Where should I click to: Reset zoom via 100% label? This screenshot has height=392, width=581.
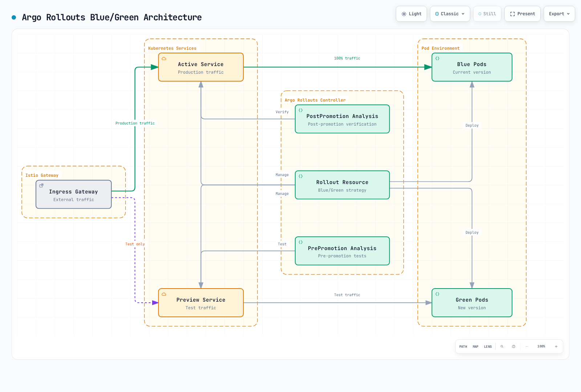coord(541,347)
